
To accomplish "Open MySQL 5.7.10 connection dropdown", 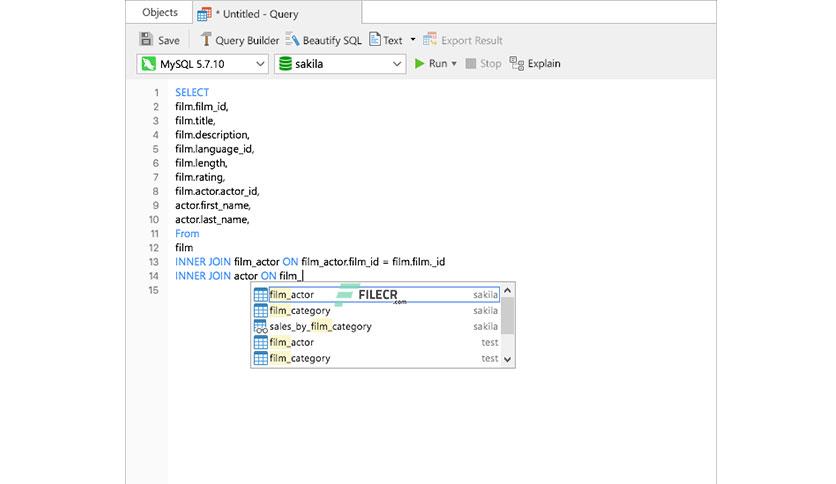I will [203, 64].
